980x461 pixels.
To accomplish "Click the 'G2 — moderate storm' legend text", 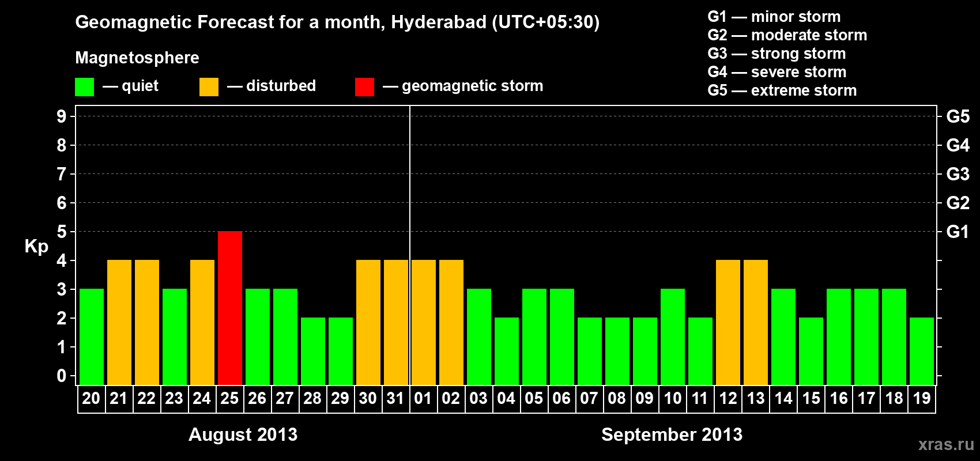I will pos(787,35).
